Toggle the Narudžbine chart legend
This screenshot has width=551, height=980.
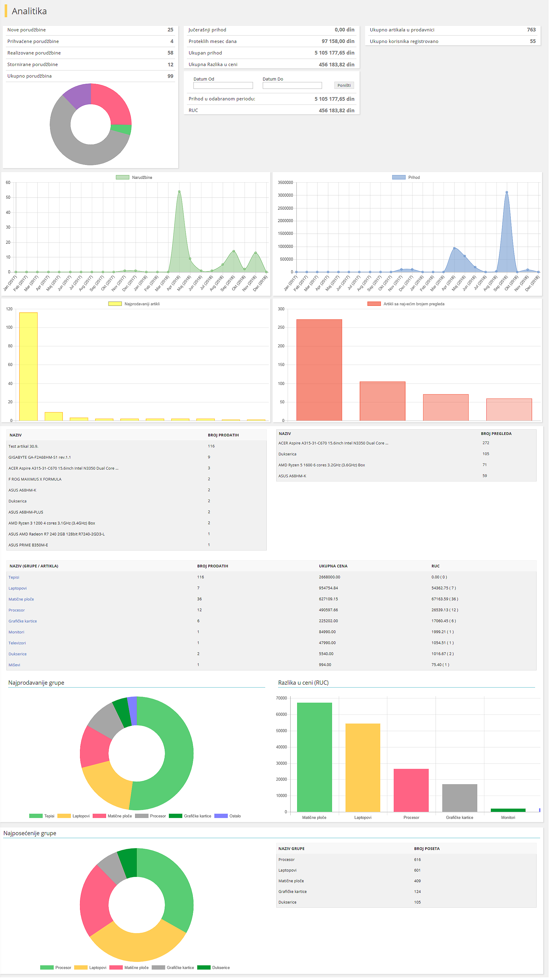135,178
